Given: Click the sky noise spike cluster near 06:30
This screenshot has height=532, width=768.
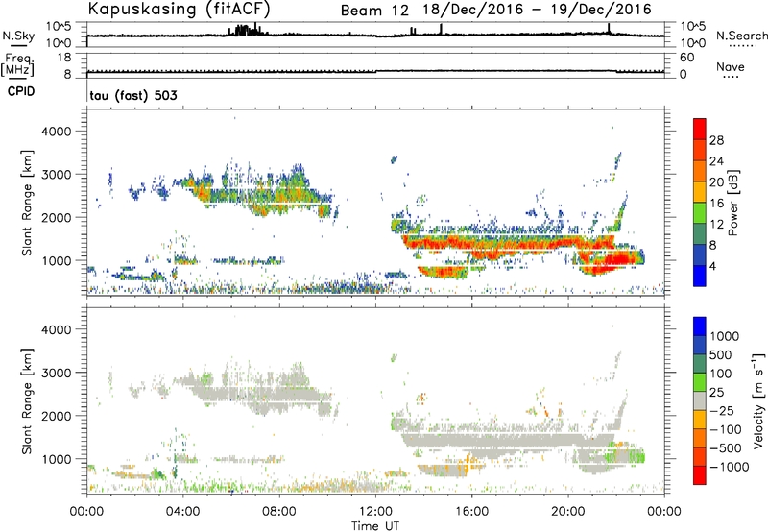Looking at the screenshot, I should tap(245, 31).
